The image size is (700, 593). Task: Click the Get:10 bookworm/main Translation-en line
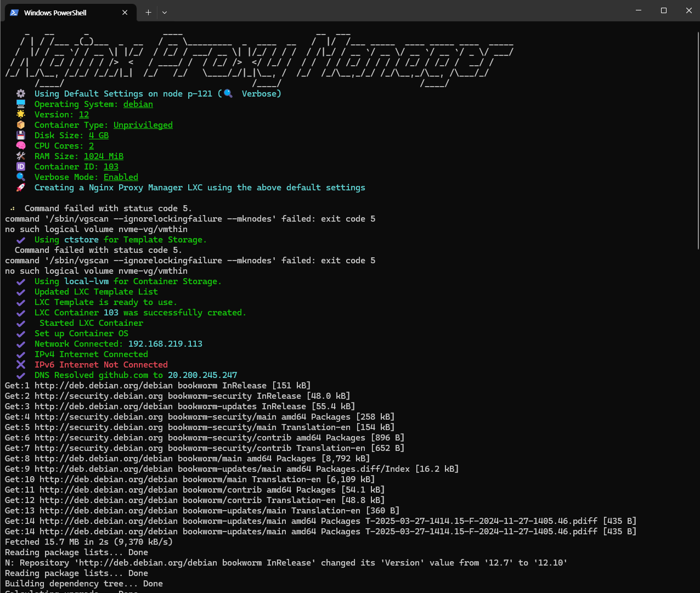[x=190, y=479]
